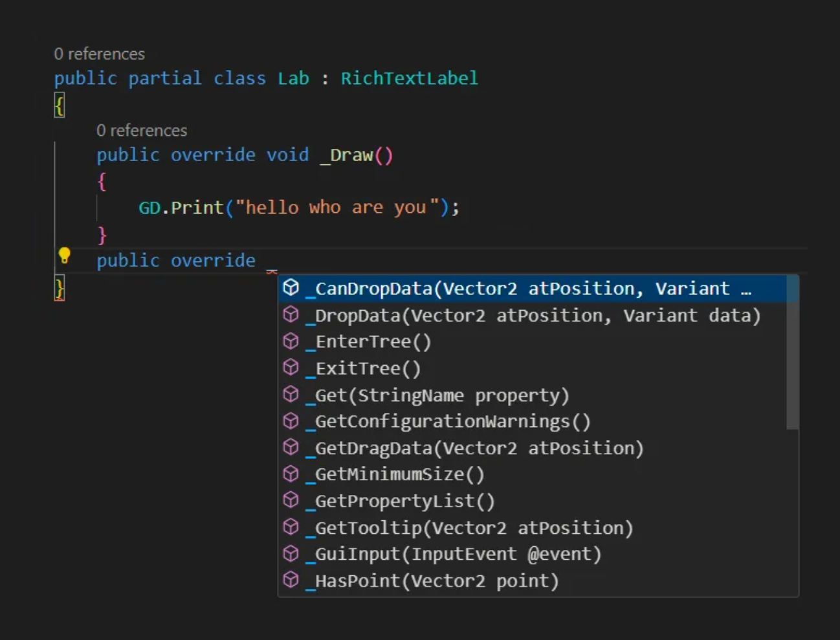Pick the _EnterTree() completion entry

pos(533,342)
